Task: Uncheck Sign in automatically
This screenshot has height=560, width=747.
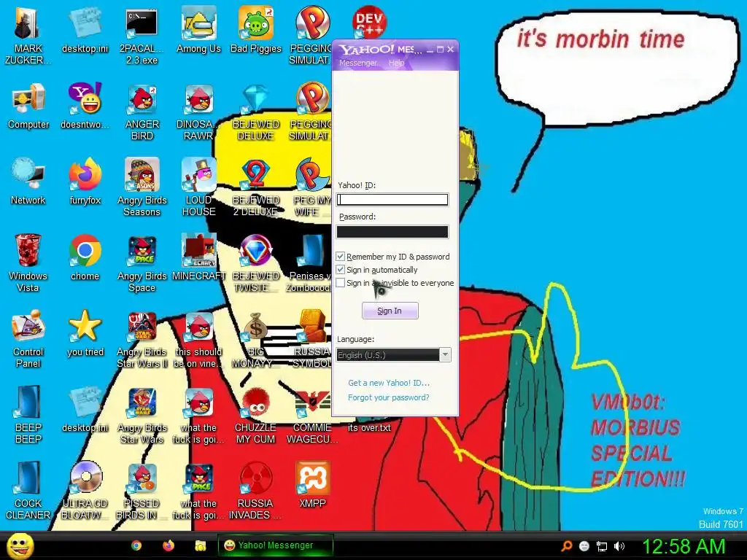Action: coord(340,270)
